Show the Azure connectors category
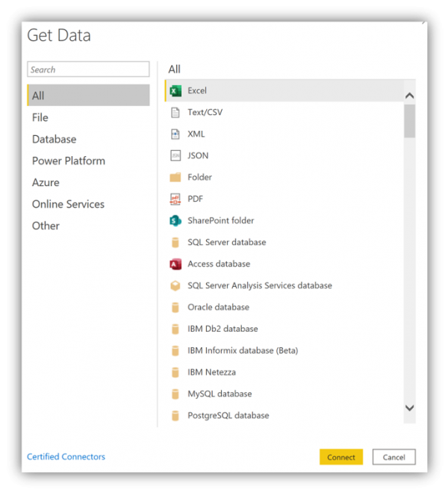 (46, 183)
